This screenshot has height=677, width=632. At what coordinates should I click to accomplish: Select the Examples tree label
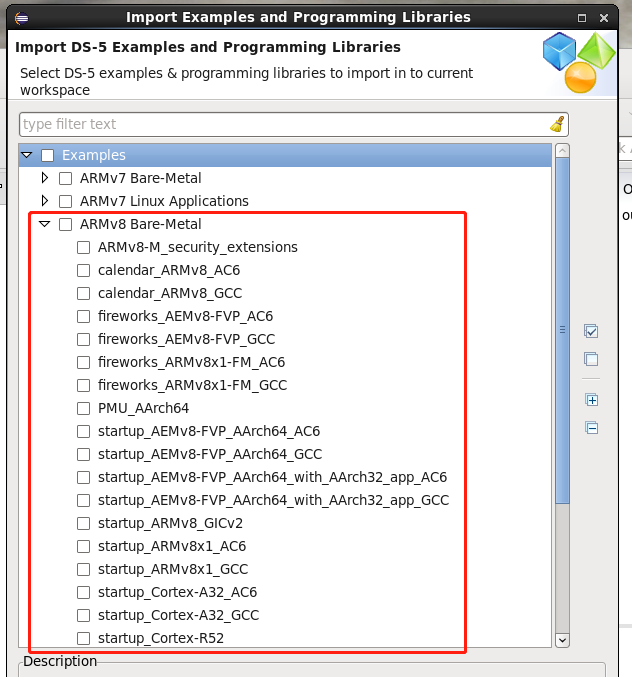tap(94, 155)
